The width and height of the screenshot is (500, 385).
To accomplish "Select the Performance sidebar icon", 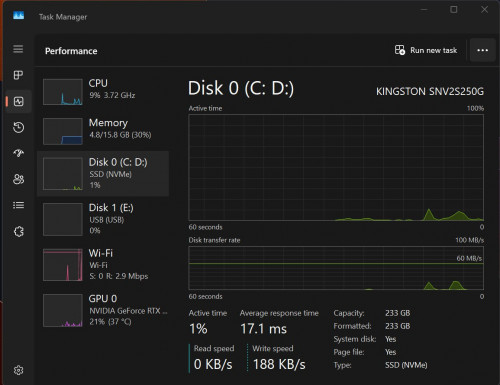I will [18, 101].
